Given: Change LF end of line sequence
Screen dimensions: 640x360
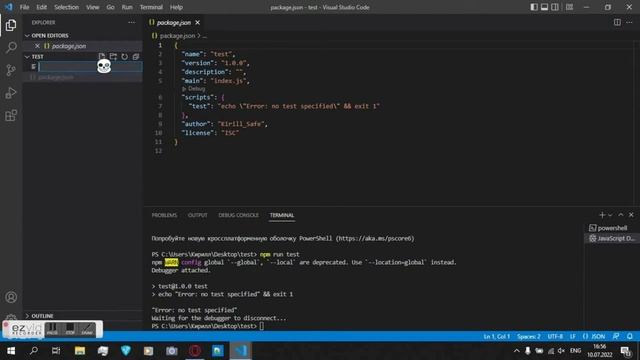Looking at the screenshot, I should coord(573,336).
